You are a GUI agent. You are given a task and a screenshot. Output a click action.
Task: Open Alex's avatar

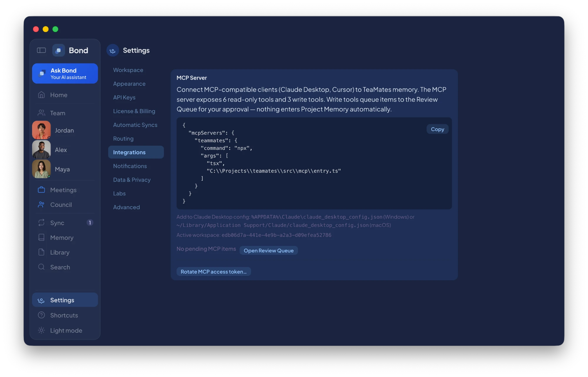click(x=41, y=150)
